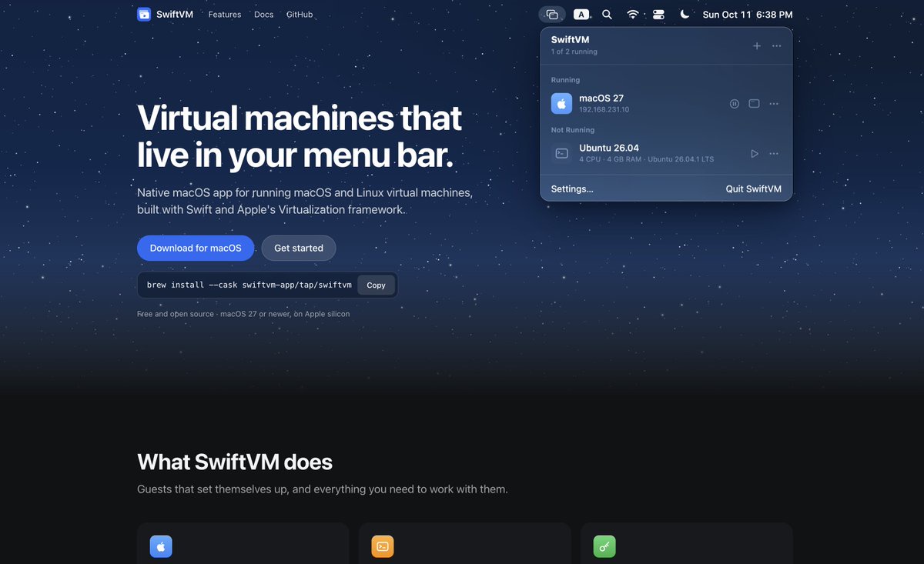
Task: Click the Ubuntu 26.04 terminal icon
Action: [x=562, y=153]
